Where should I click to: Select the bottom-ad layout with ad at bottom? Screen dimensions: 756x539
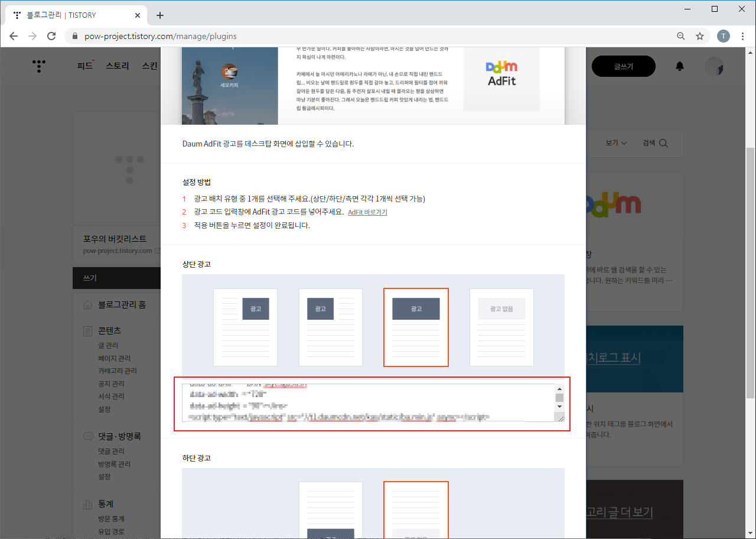point(331,510)
